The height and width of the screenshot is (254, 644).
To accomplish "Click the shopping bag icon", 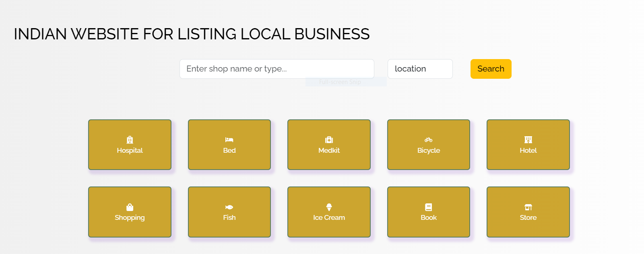I will 130,207.
